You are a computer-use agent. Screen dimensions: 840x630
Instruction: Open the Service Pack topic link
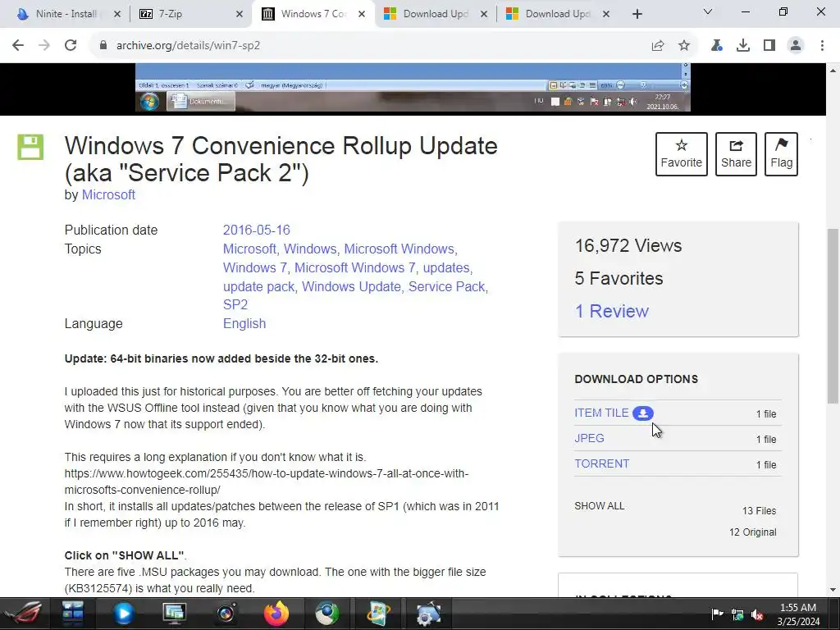click(446, 286)
